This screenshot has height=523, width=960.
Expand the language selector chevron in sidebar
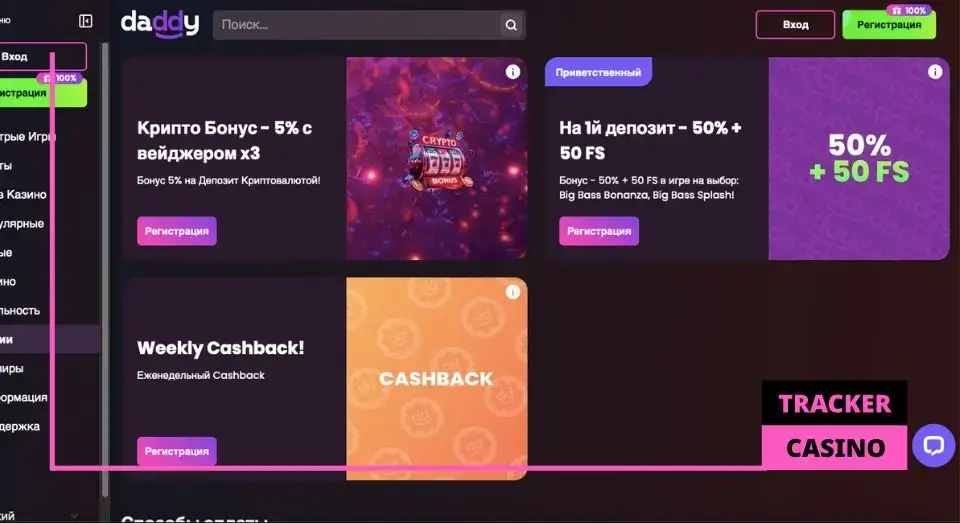74,516
